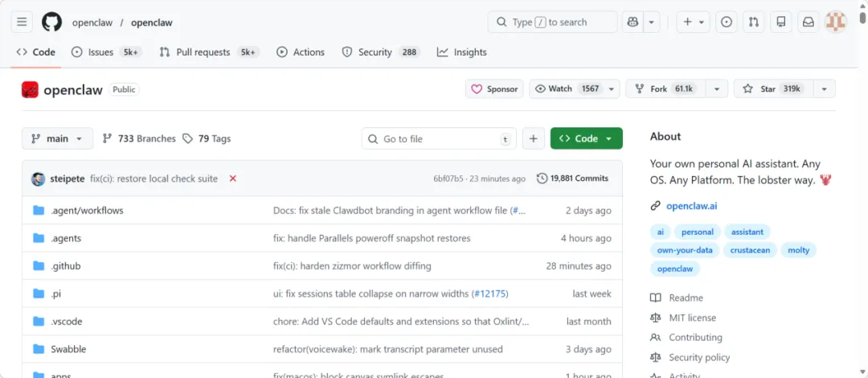
Task: Open the notifications inbox icon
Action: [808, 22]
